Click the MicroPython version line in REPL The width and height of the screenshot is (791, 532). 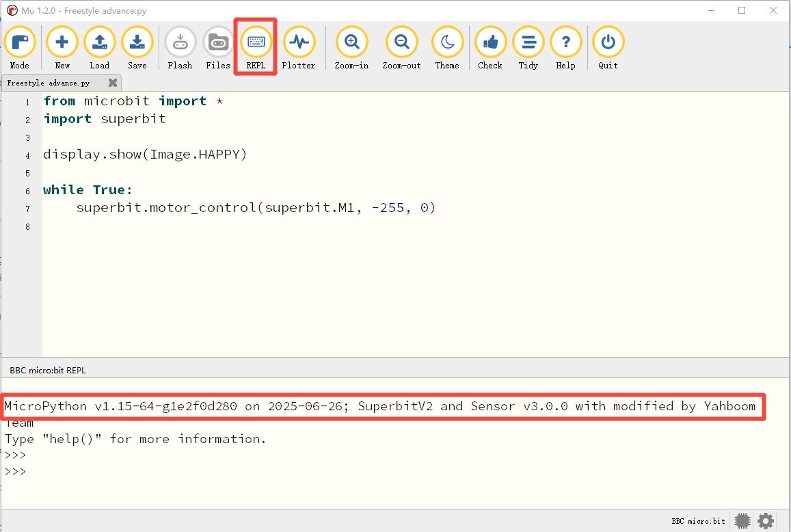tap(380, 406)
